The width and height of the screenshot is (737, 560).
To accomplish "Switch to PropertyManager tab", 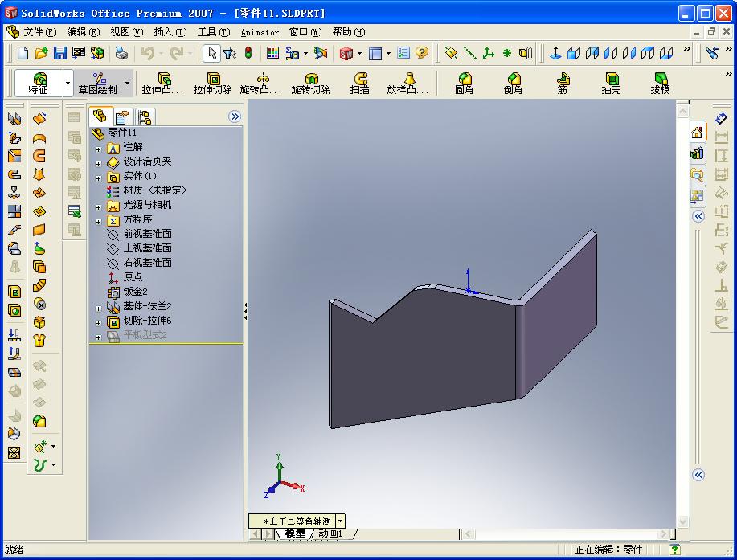I will [x=123, y=116].
